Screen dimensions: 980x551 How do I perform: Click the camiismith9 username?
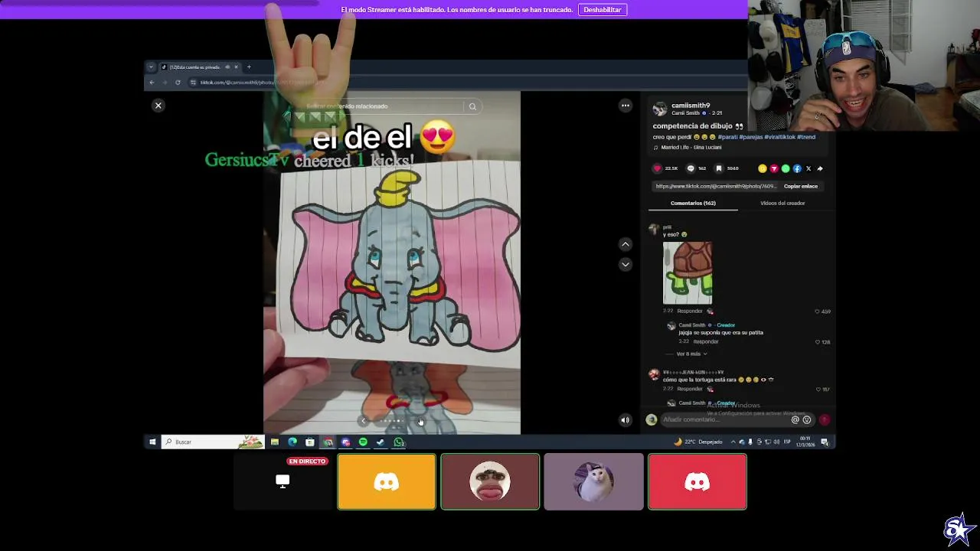pyautogui.click(x=691, y=106)
